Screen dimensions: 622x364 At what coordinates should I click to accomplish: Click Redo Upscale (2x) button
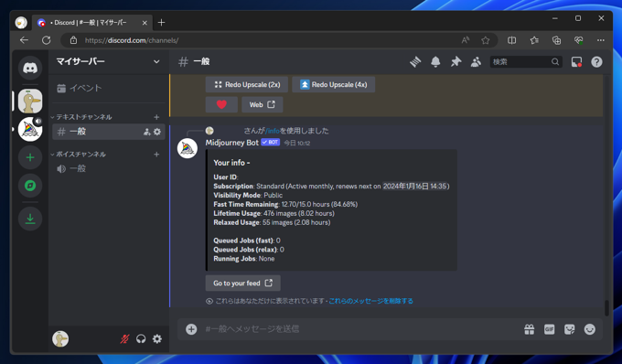point(247,84)
